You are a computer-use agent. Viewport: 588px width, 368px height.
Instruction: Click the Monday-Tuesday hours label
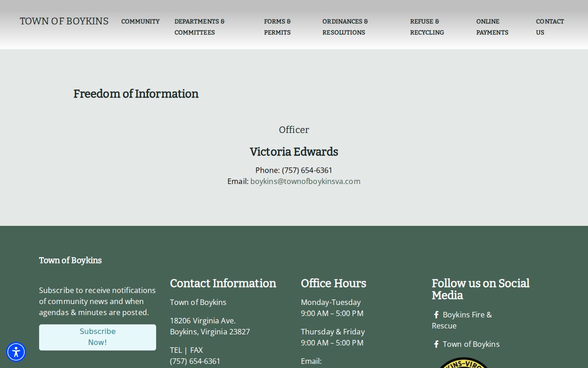pyautogui.click(x=331, y=302)
